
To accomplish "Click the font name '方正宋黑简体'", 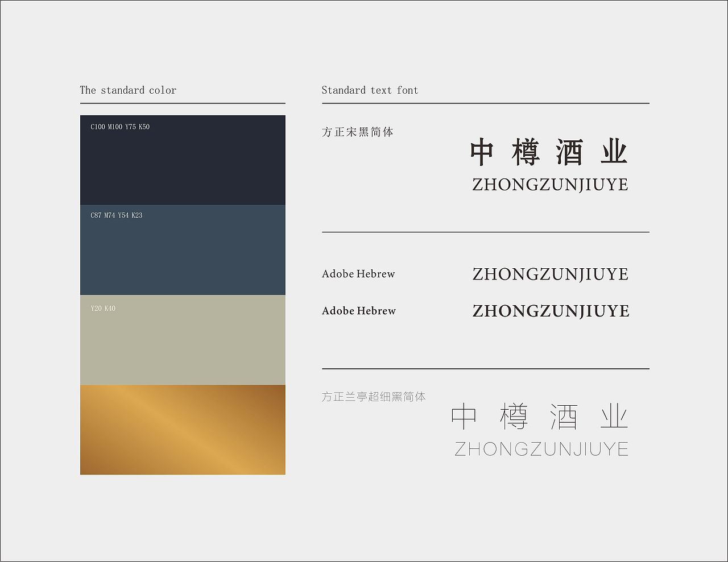I will [x=358, y=132].
